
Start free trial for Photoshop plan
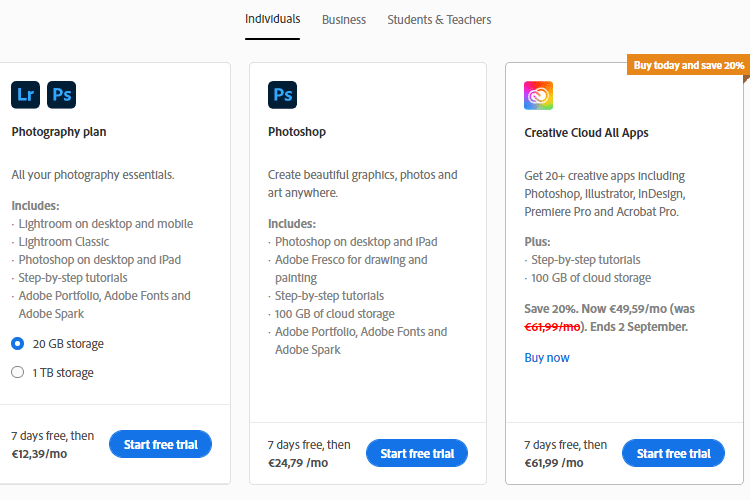pos(417,453)
